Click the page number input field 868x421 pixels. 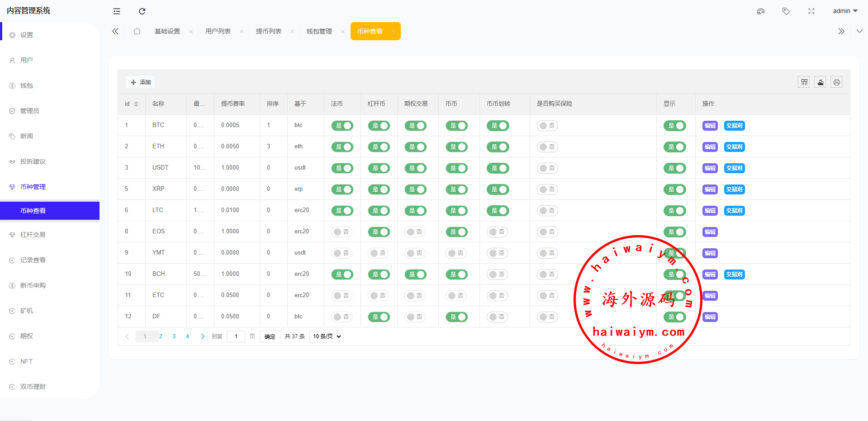tap(236, 336)
